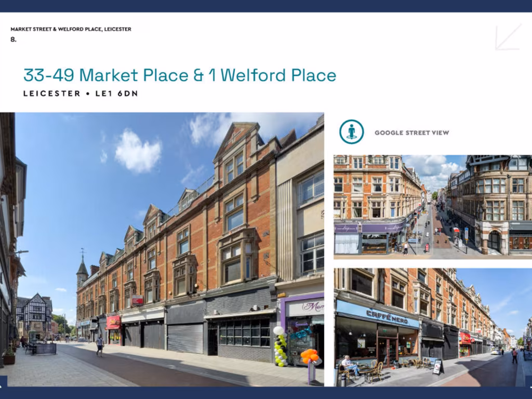Click the Google Street View pegman icon
Viewport: 532px width, 399px height.
[351, 132]
